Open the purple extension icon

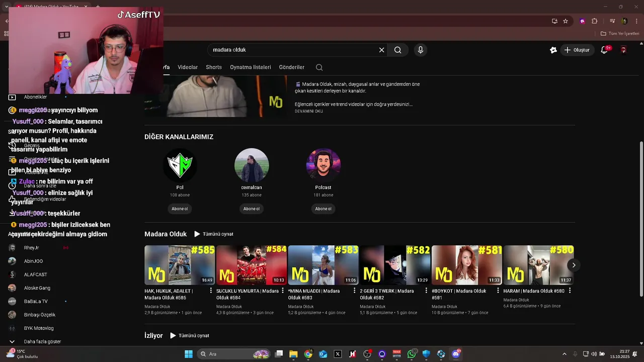pos(583,21)
